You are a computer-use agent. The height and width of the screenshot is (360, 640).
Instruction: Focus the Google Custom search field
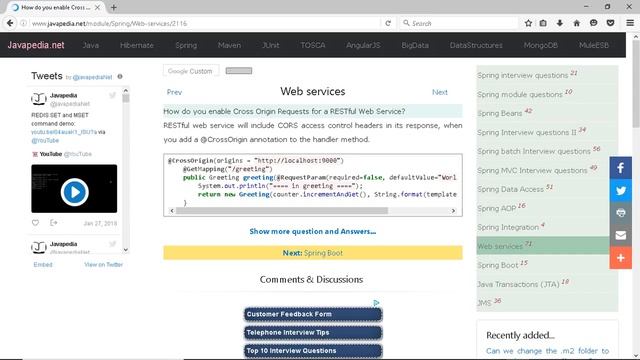click(x=191, y=71)
